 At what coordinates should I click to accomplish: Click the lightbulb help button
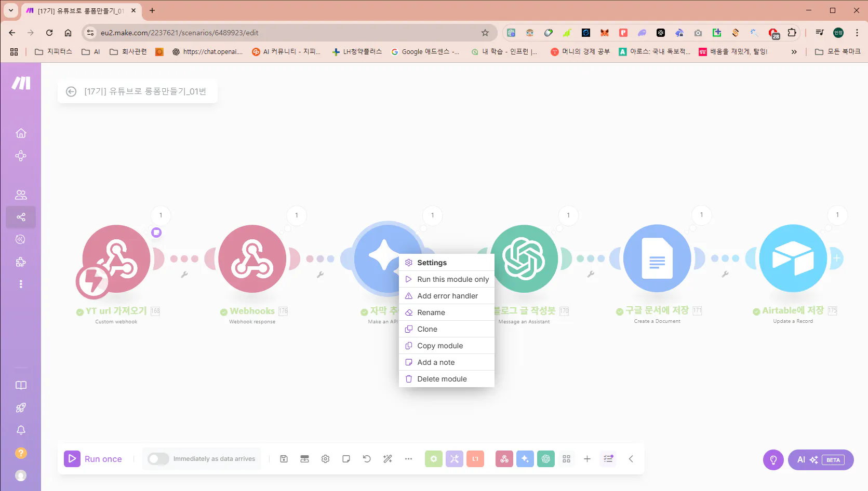(x=773, y=460)
